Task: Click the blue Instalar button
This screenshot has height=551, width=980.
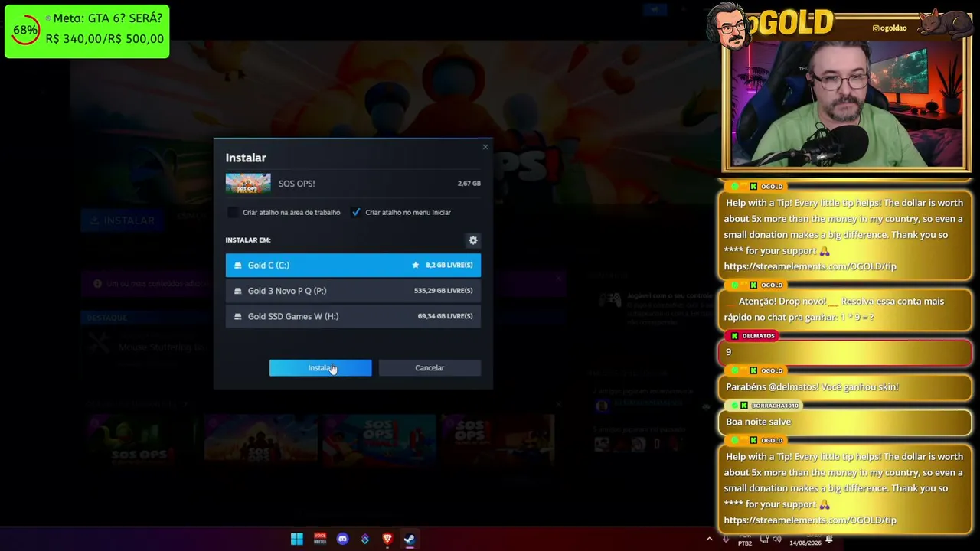Action: (320, 368)
